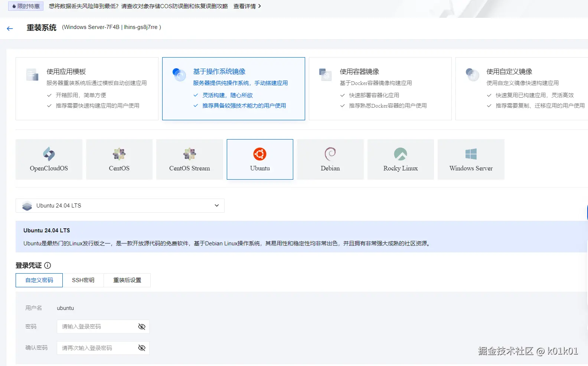Click the 推荐具备较强技术能力的用户使用 line
This screenshot has width=588, height=366.
coord(244,106)
